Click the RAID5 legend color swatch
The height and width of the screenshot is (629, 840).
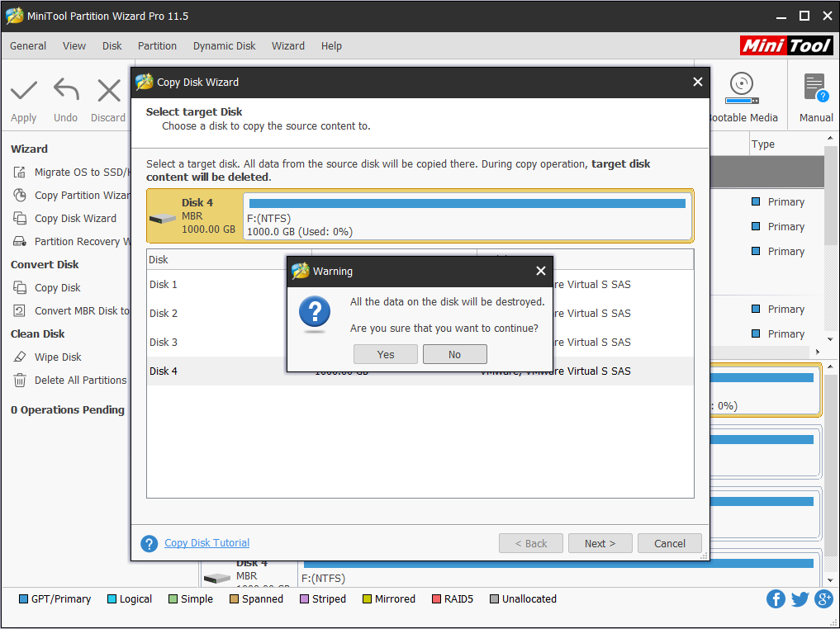[436, 599]
